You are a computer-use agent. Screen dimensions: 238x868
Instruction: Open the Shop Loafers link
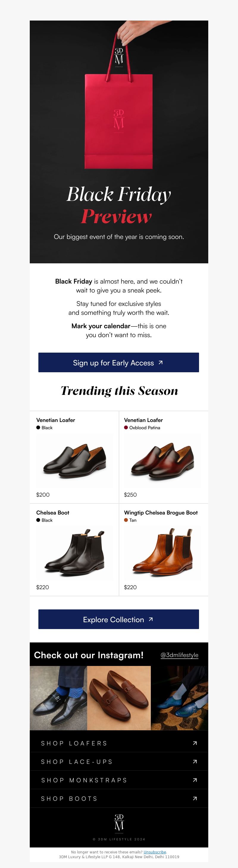119,743
